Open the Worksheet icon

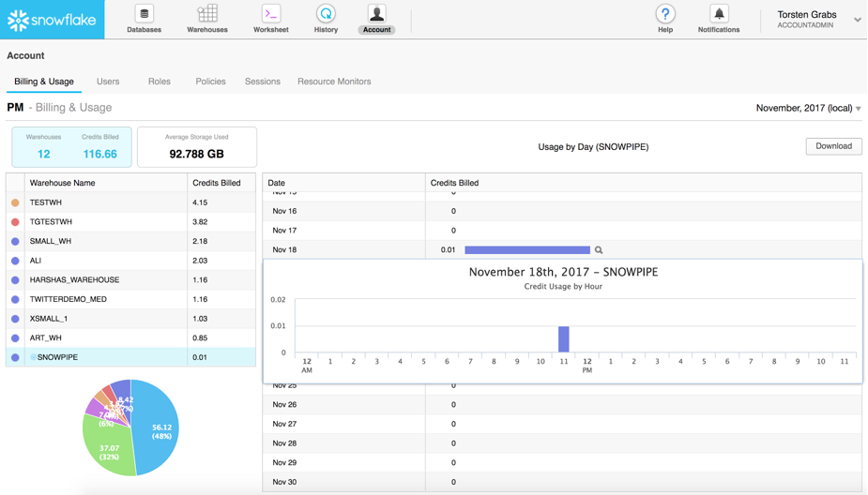270,14
